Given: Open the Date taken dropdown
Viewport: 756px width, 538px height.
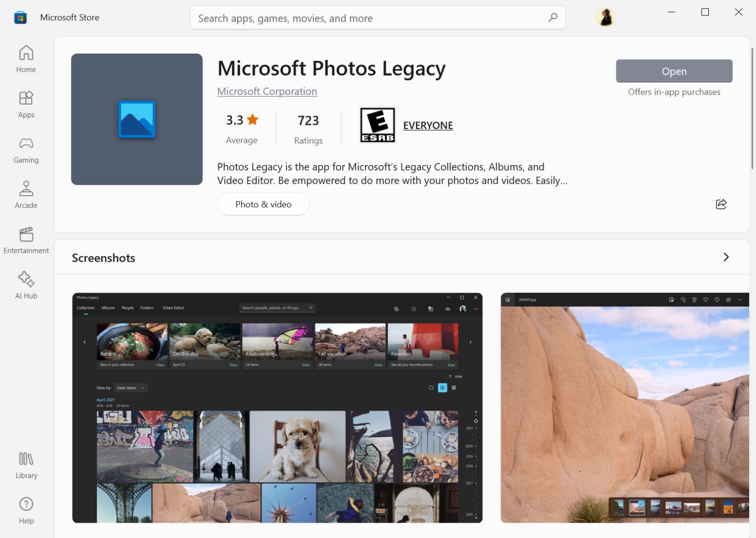Looking at the screenshot, I should point(130,388).
